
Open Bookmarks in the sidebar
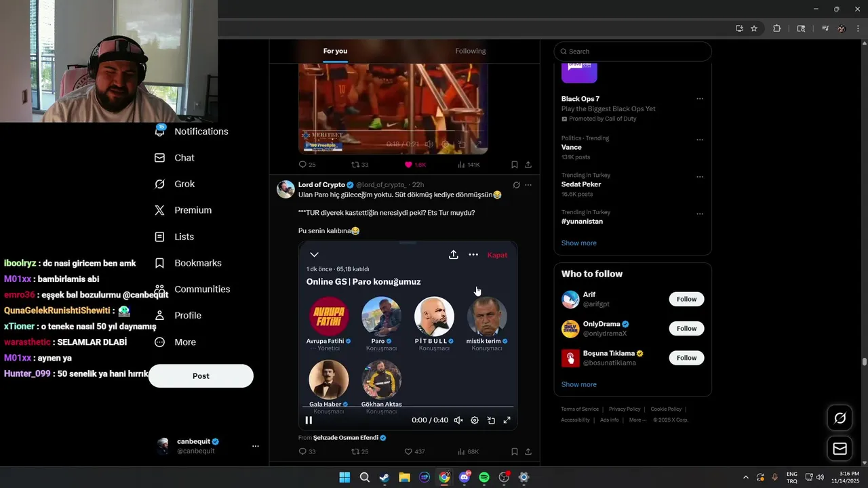(188, 263)
